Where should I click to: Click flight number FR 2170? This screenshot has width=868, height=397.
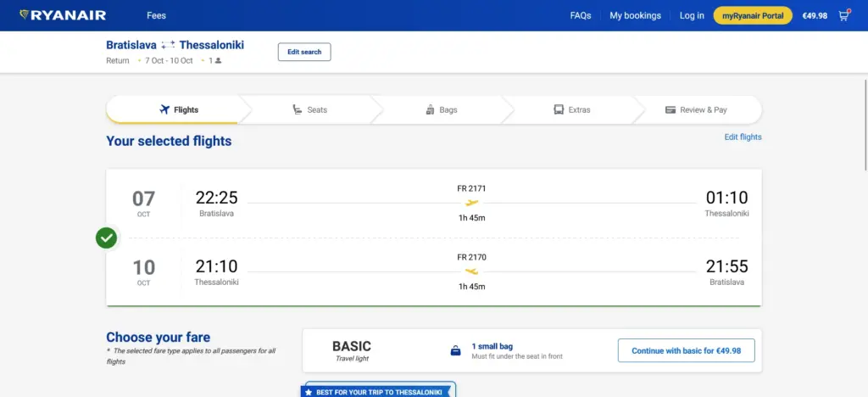click(471, 257)
